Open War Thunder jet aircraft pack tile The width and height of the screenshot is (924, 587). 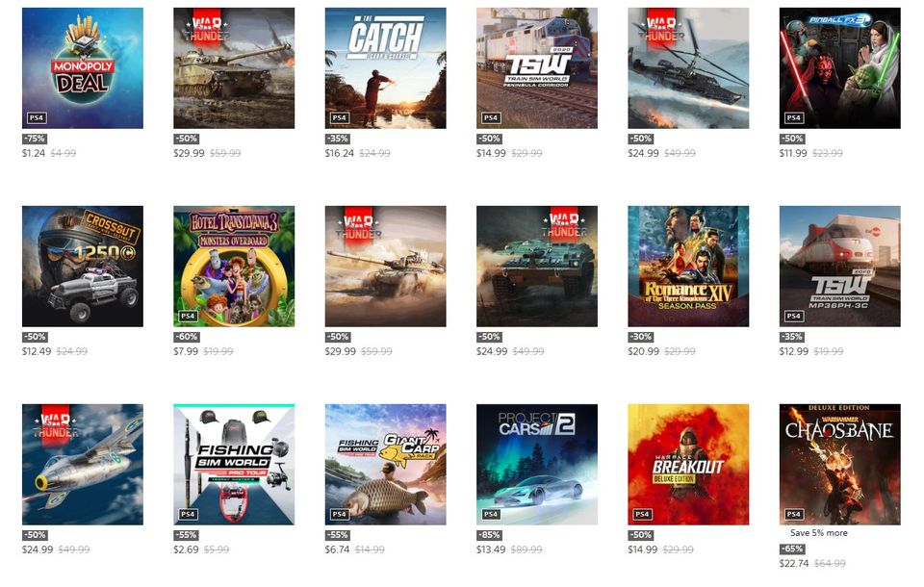coord(83,465)
